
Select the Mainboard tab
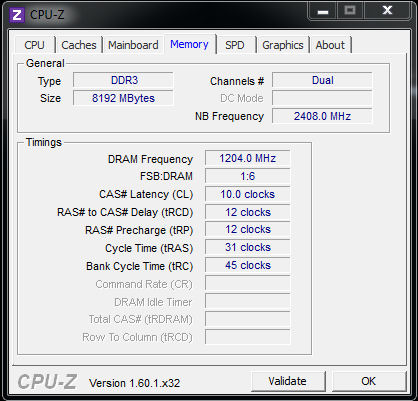tap(133, 45)
